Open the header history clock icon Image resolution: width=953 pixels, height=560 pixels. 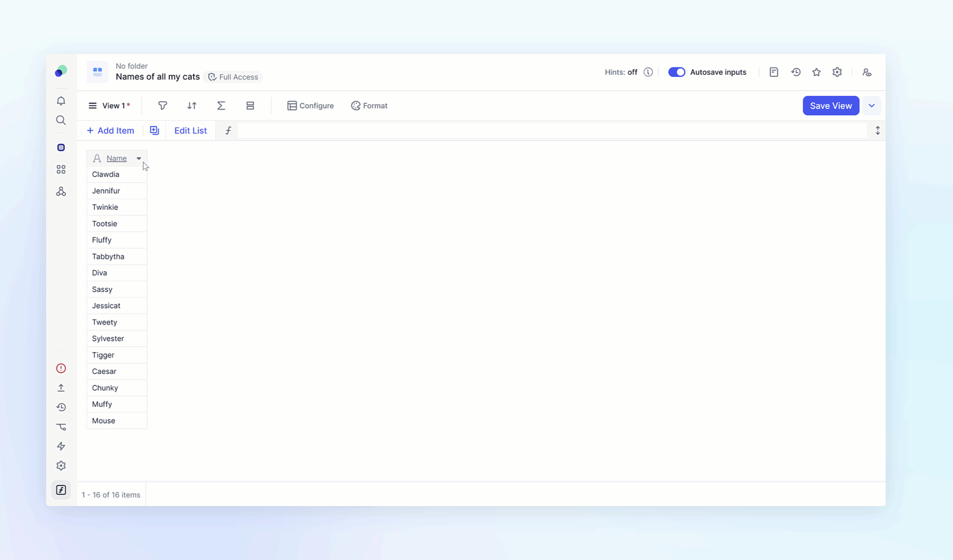[x=795, y=73]
